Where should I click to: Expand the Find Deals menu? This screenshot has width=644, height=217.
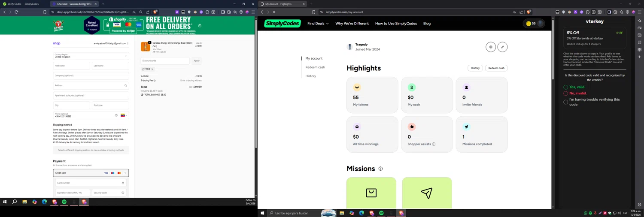[318, 24]
